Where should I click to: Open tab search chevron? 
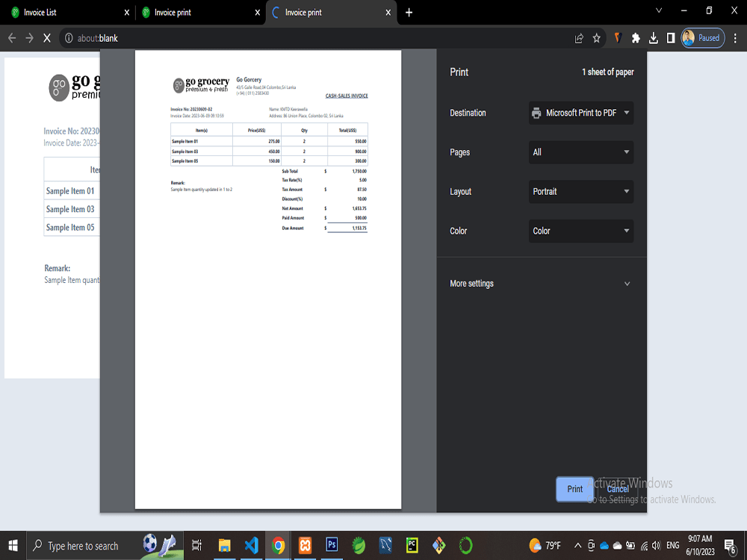pos(659,10)
